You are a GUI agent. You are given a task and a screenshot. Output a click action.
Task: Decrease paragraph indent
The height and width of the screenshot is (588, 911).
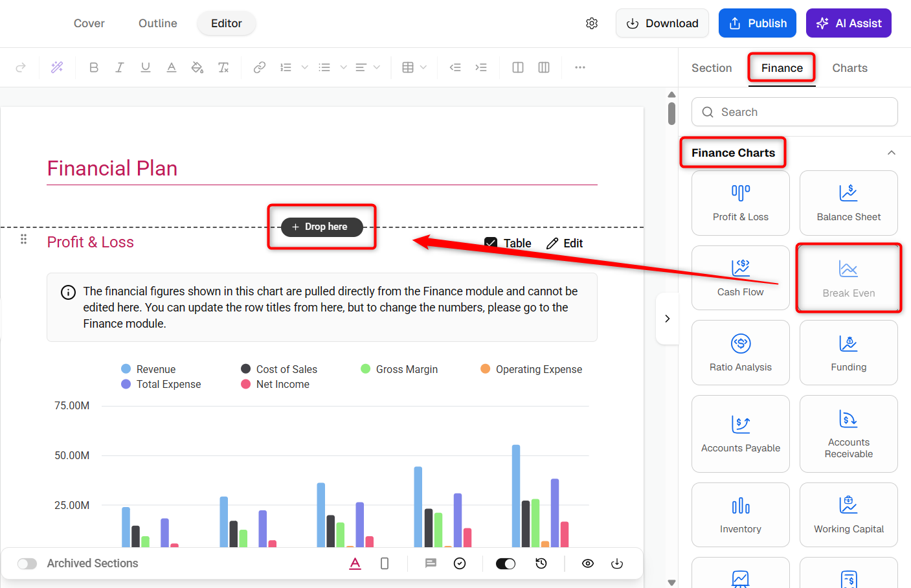[455, 67]
